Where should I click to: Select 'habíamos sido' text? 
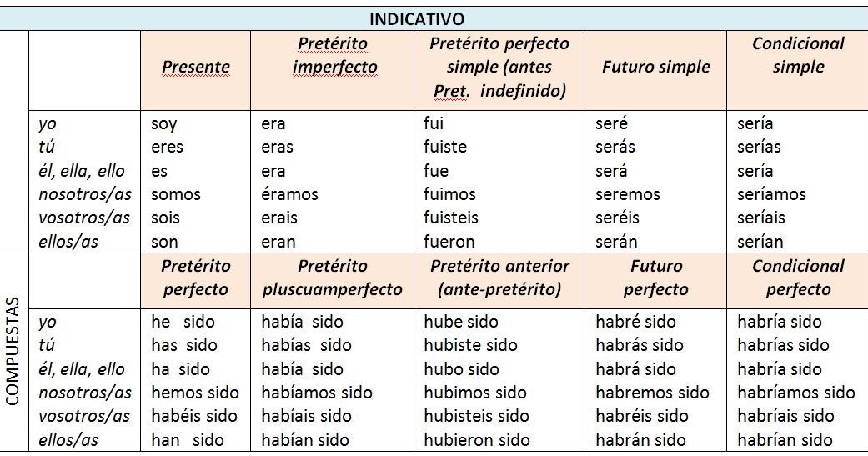click(x=317, y=393)
